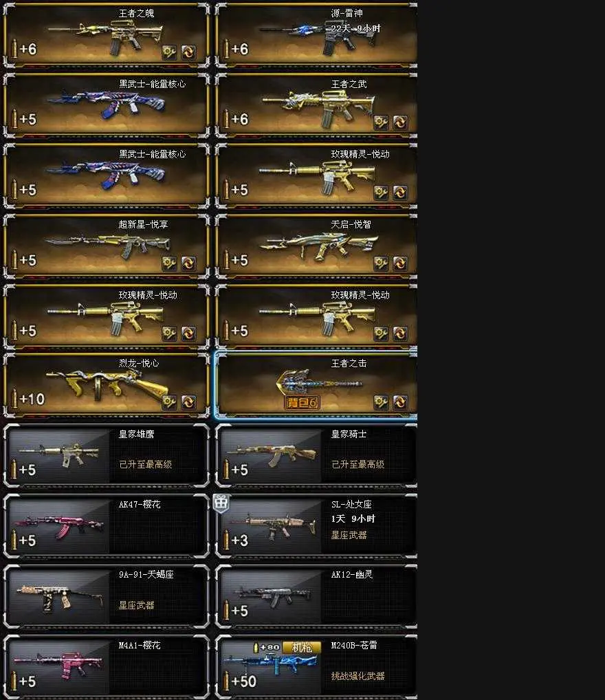This screenshot has width=605, height=700.
Task: Click the swap icon on 烈龙-悦心 card
Action: [x=188, y=402]
